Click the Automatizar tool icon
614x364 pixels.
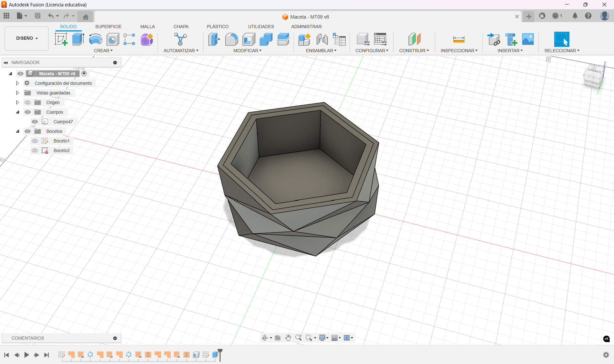click(x=181, y=39)
